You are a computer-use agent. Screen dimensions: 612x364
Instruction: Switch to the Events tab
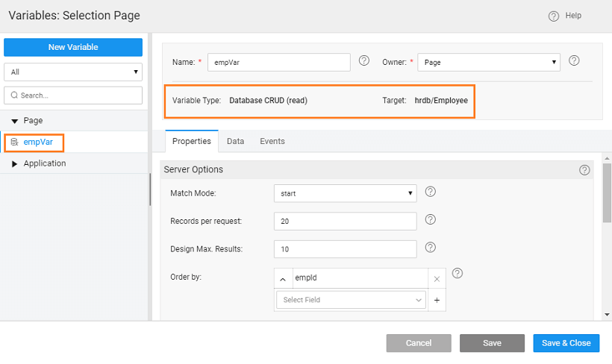272,141
